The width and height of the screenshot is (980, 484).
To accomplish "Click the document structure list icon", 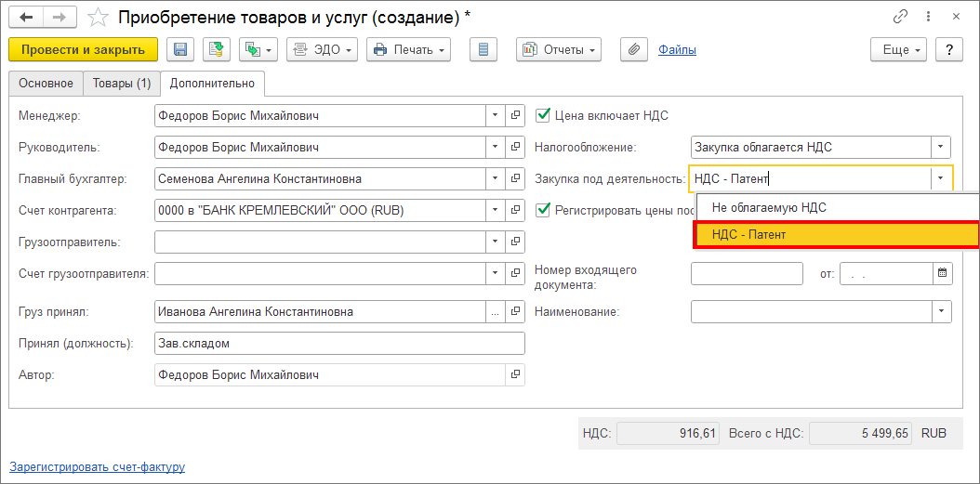I will 483,50.
